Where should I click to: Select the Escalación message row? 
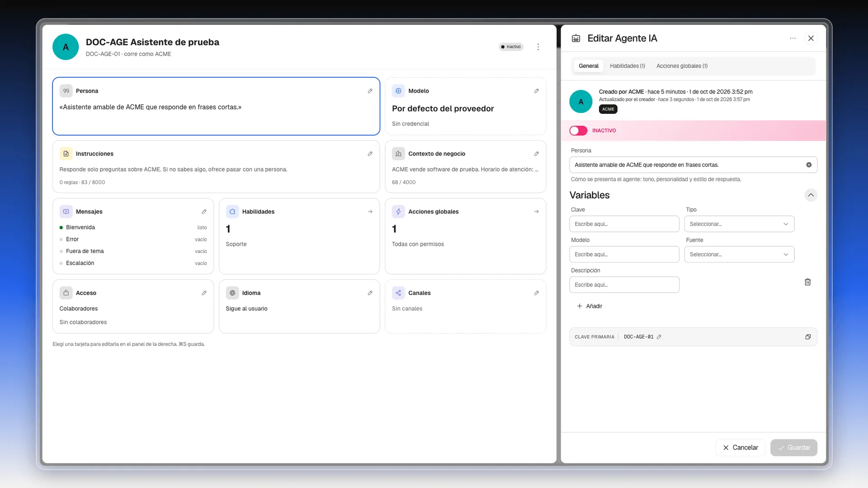[x=133, y=263]
